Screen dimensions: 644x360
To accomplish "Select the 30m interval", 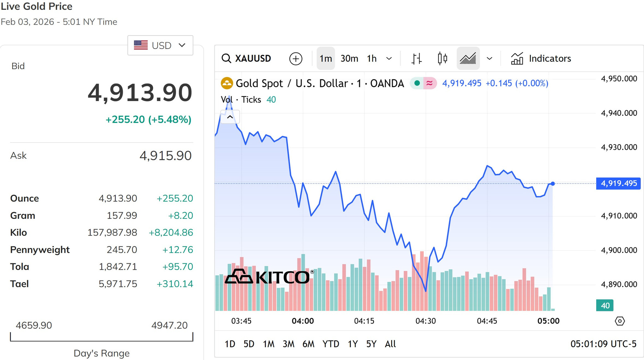I will [x=349, y=59].
